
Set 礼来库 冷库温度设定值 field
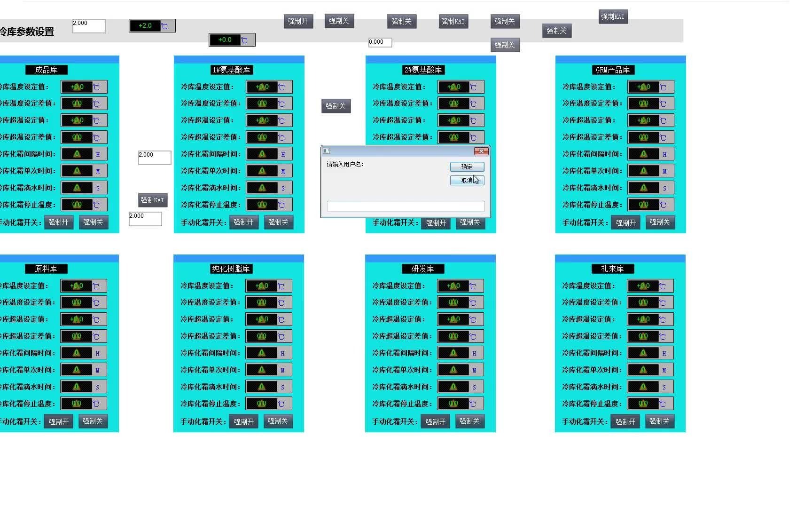[650, 286]
